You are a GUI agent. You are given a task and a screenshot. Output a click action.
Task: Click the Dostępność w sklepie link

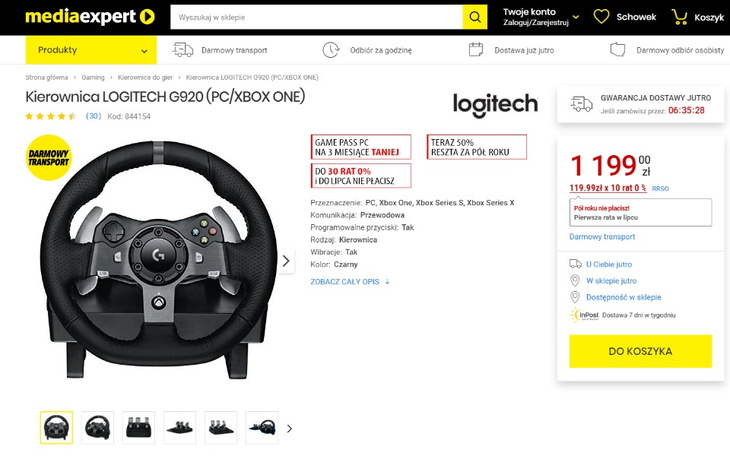tap(623, 297)
